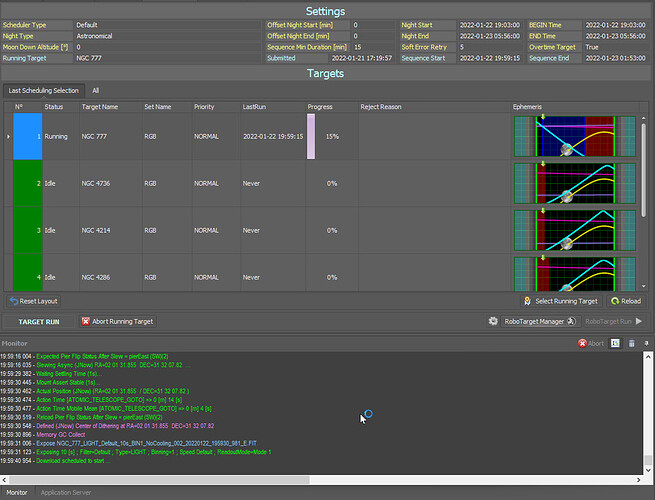
Task: Open the Monitor bottom tab
Action: [17, 492]
